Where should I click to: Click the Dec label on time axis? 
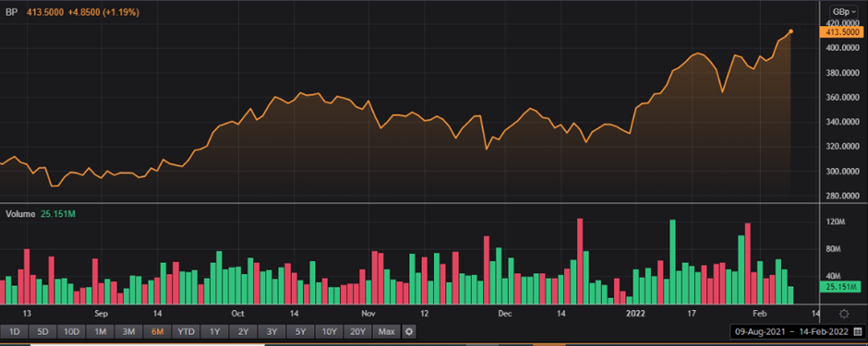coord(505,314)
